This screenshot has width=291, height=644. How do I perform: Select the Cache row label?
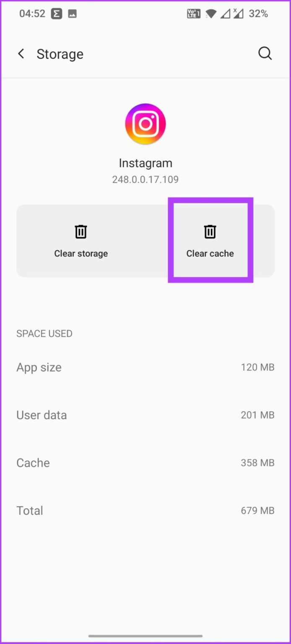point(33,463)
